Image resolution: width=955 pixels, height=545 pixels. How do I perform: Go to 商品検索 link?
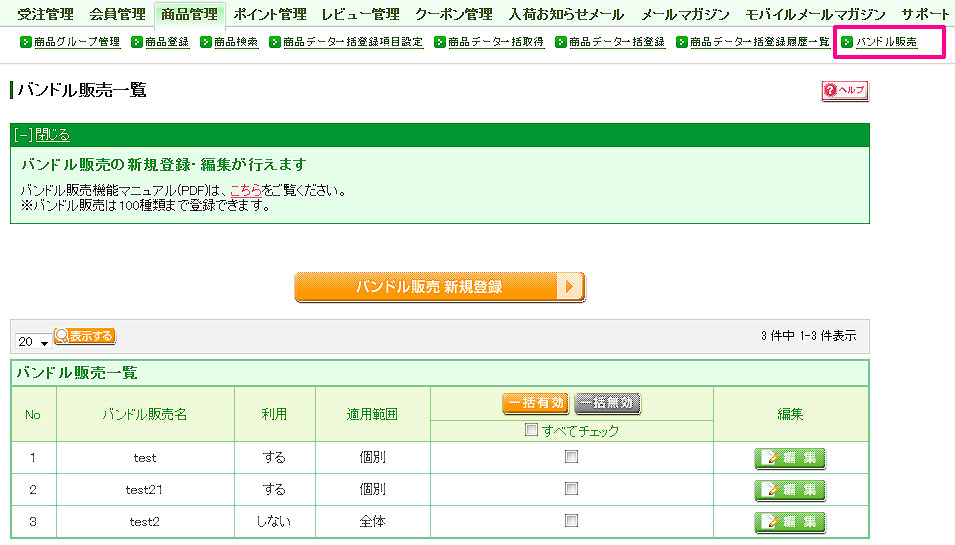(x=236, y=42)
